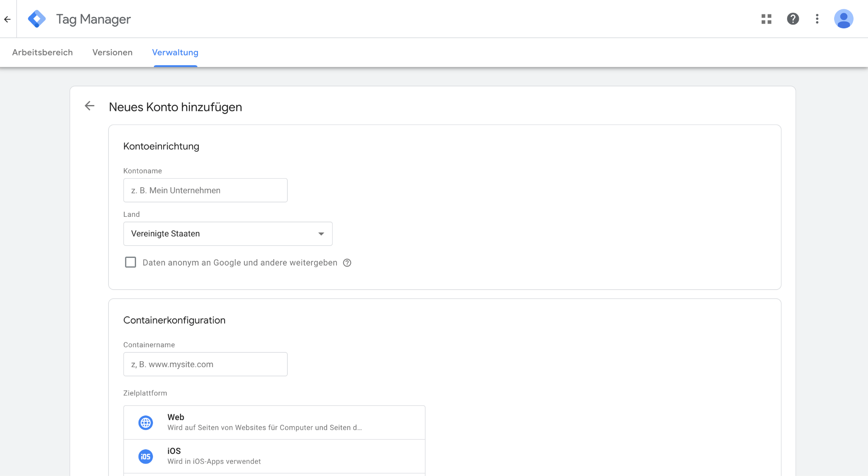Open the help menu icon
Image resolution: width=868 pixels, height=476 pixels.
pos(793,19)
